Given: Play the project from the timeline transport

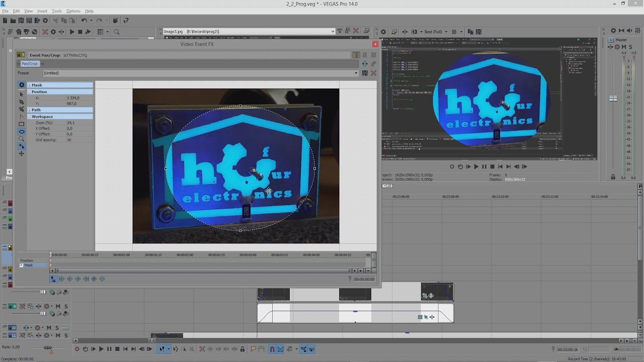Looking at the screenshot, I should coord(101,349).
